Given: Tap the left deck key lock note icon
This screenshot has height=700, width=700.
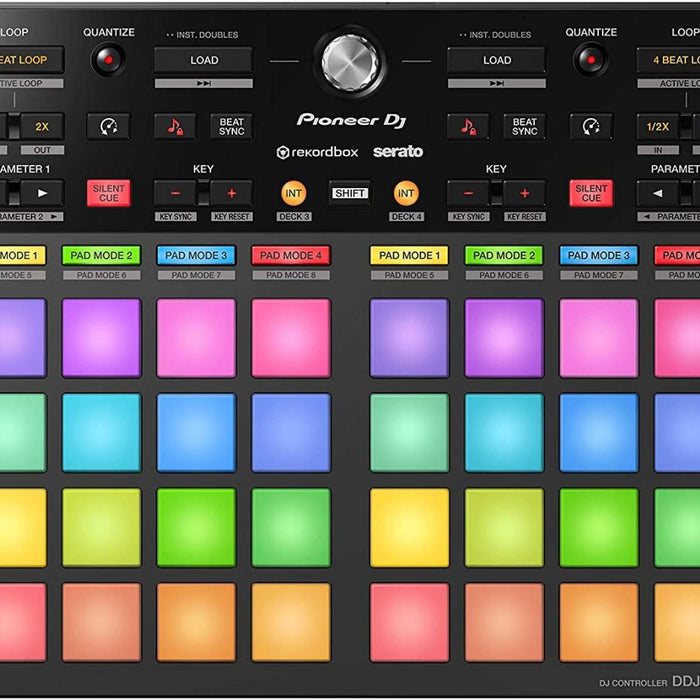Looking at the screenshot, I should click(x=175, y=127).
